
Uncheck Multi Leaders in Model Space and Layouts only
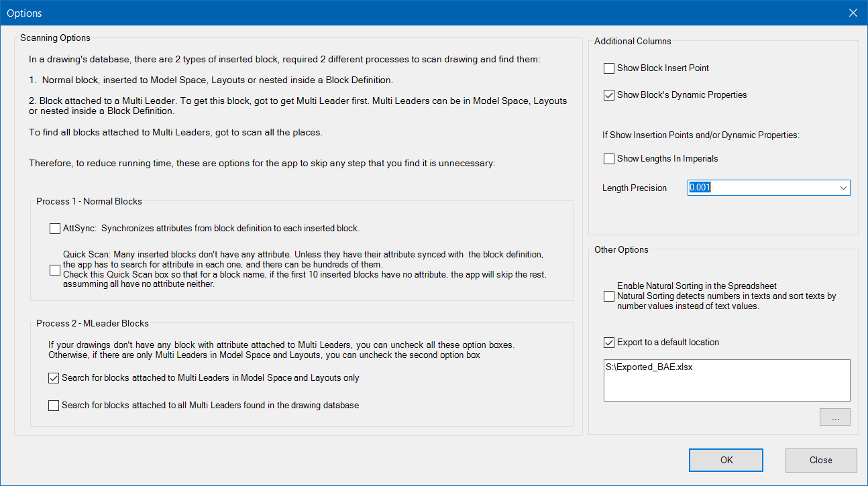pos(54,378)
